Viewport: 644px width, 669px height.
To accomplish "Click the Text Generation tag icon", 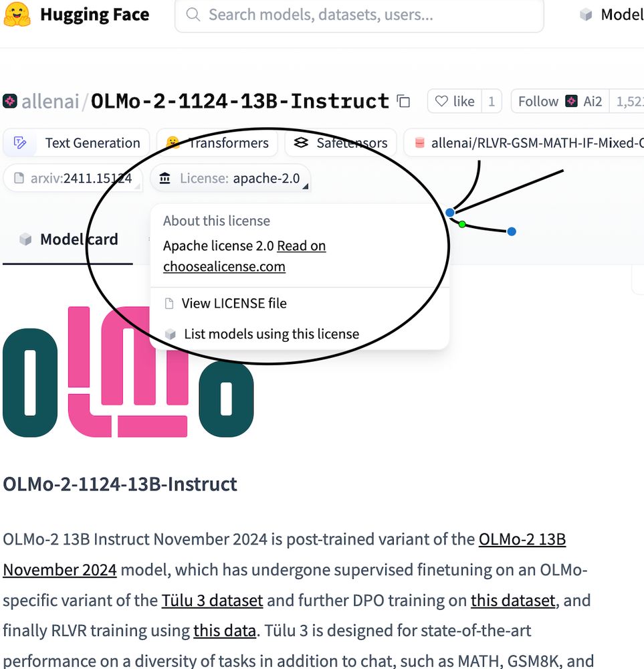I will [x=20, y=142].
